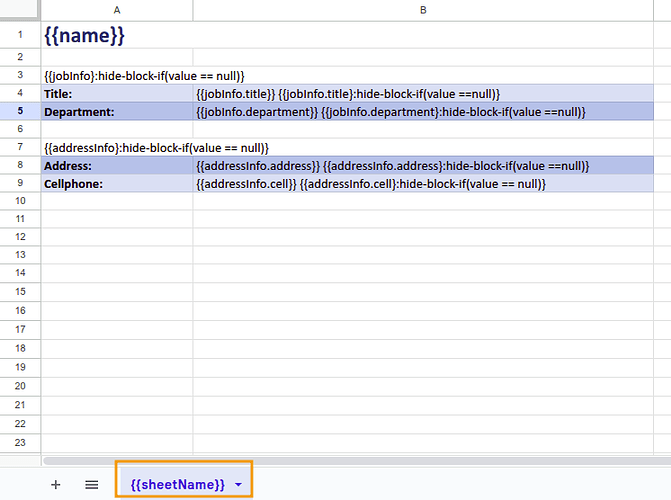The image size is (671, 500).
Task: Select the Address: label cell
Action: point(117,165)
